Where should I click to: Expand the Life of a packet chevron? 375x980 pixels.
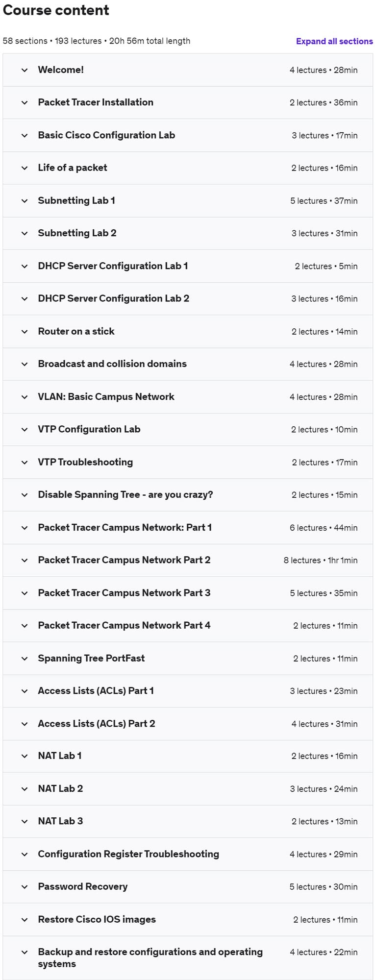click(x=25, y=168)
